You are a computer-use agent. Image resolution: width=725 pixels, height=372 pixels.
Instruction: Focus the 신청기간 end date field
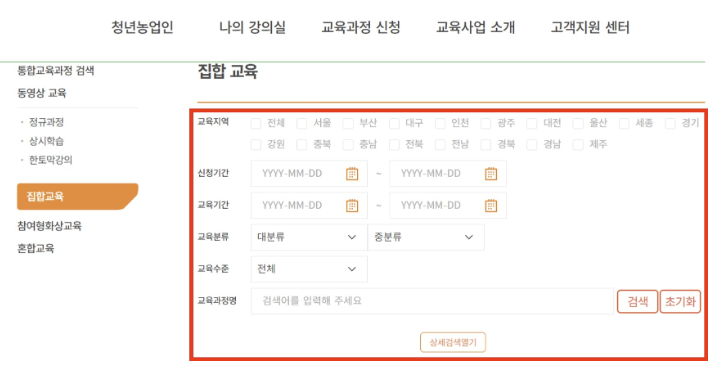coord(448,174)
